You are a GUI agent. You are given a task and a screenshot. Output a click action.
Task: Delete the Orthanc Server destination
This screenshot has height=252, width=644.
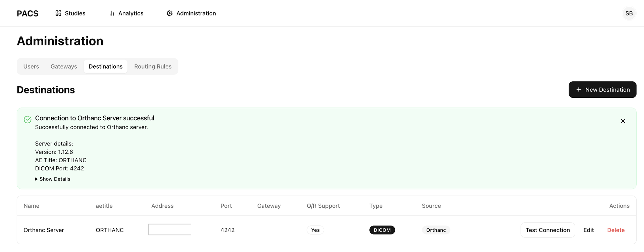tap(616, 230)
